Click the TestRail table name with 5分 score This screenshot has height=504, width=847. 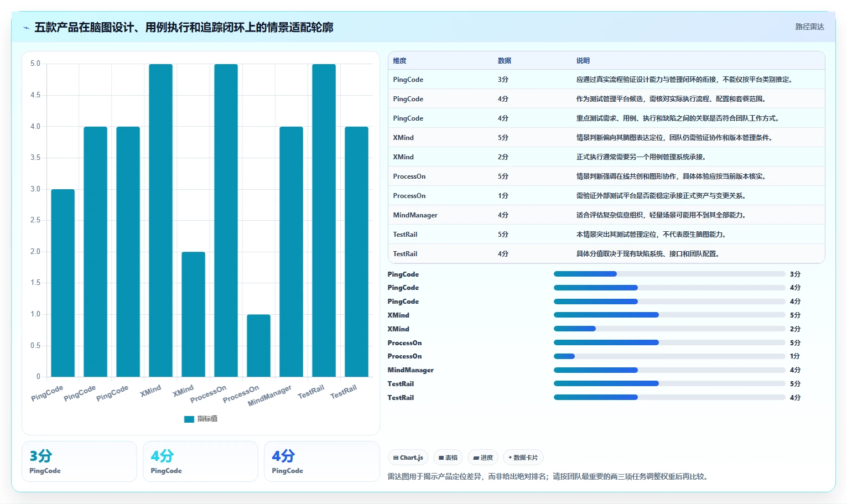[405, 235]
